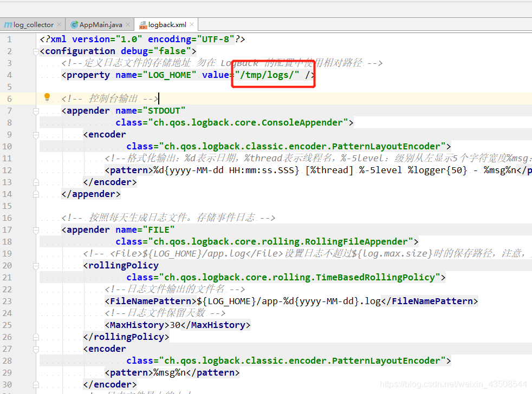Close the AppMain.java tab

tap(128, 24)
